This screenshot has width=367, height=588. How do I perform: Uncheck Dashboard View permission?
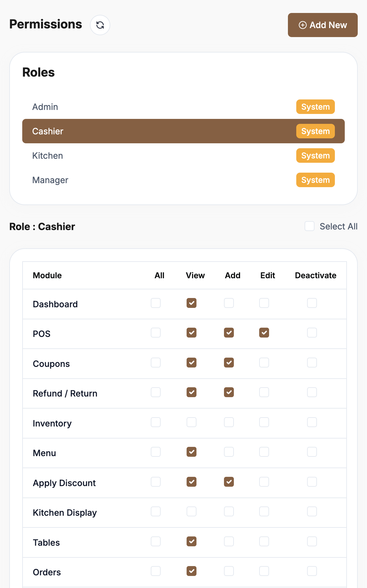coord(192,303)
